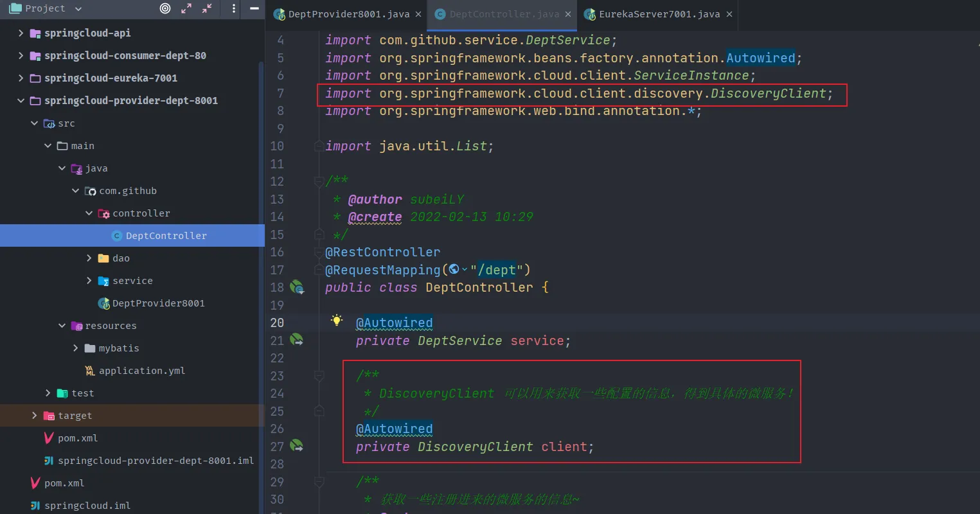980x514 pixels.
Task: Toggle the imports fold marker on line 10
Action: 319,146
